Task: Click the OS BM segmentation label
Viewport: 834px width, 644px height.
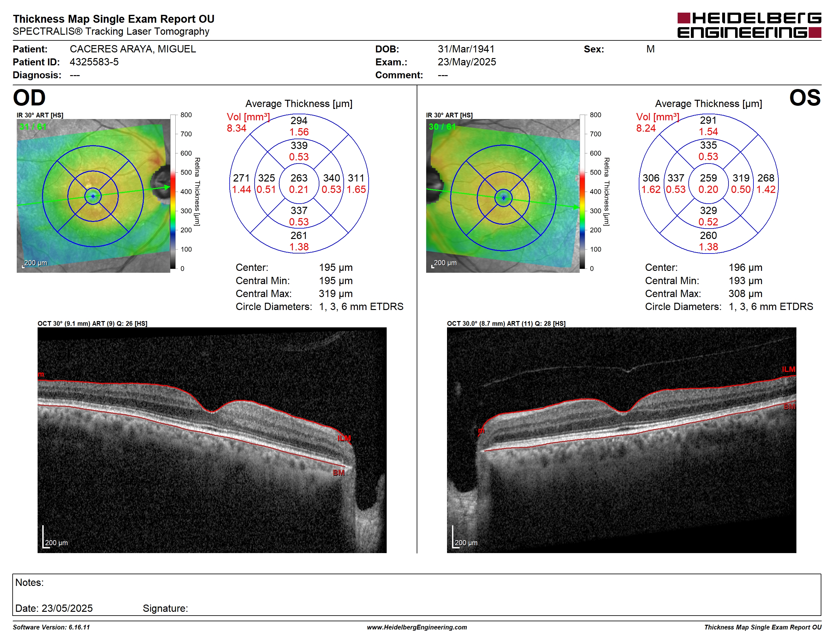Action: point(790,407)
